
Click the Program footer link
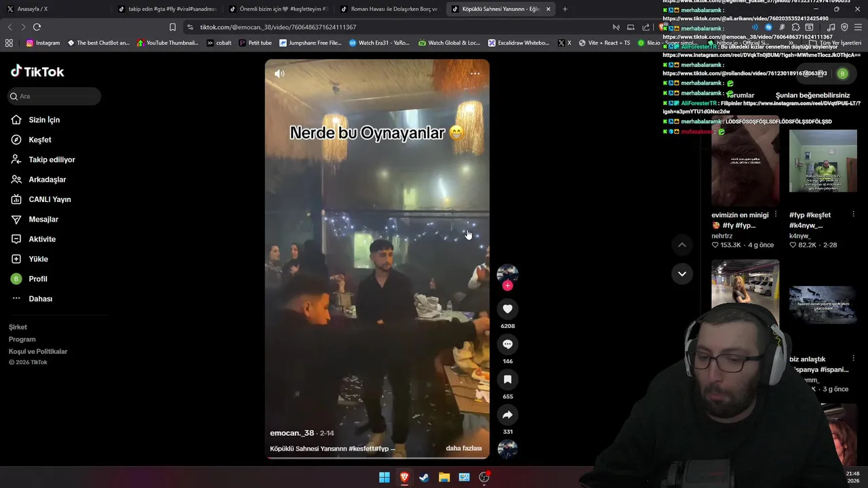coord(22,340)
